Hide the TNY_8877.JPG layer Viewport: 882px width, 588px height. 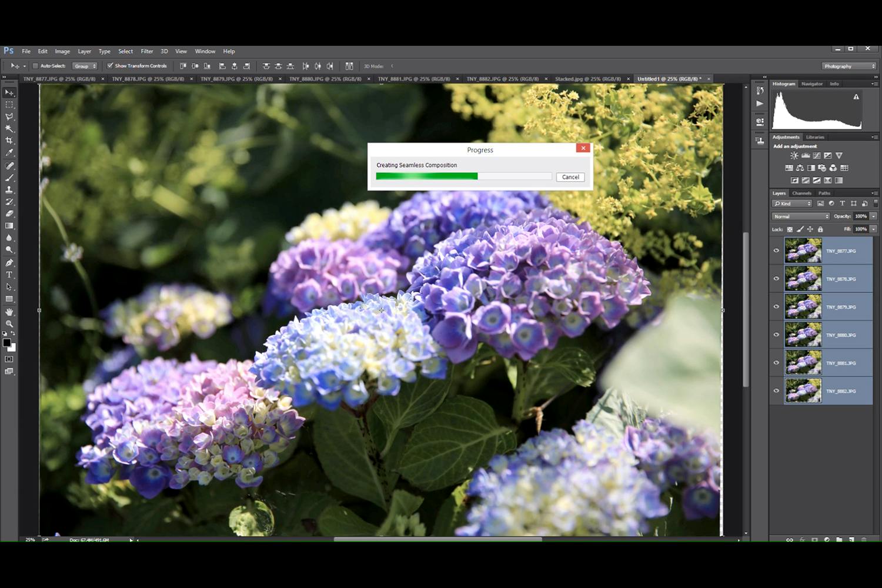point(776,251)
